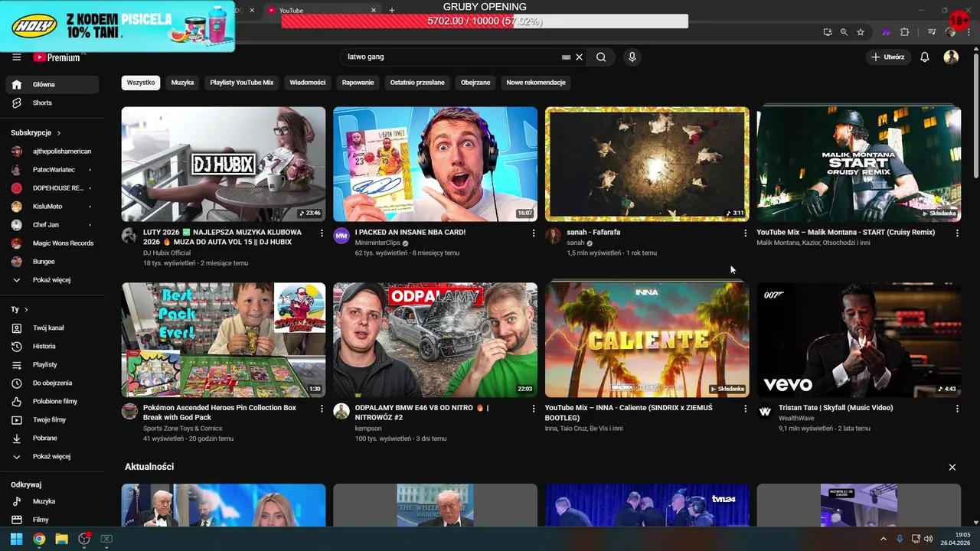Open Bungee subscription channel
This screenshot has height=551, width=980.
[x=52, y=262]
